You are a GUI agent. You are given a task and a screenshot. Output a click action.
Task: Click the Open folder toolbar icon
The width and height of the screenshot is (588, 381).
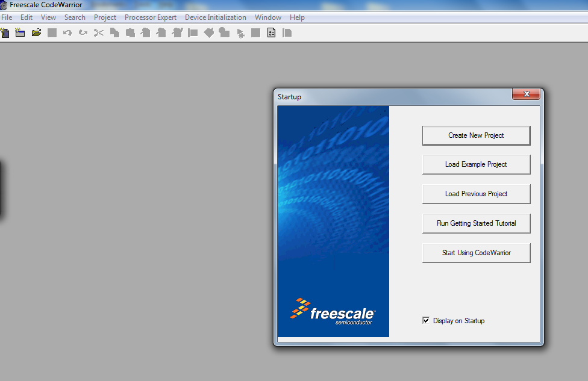click(x=36, y=33)
